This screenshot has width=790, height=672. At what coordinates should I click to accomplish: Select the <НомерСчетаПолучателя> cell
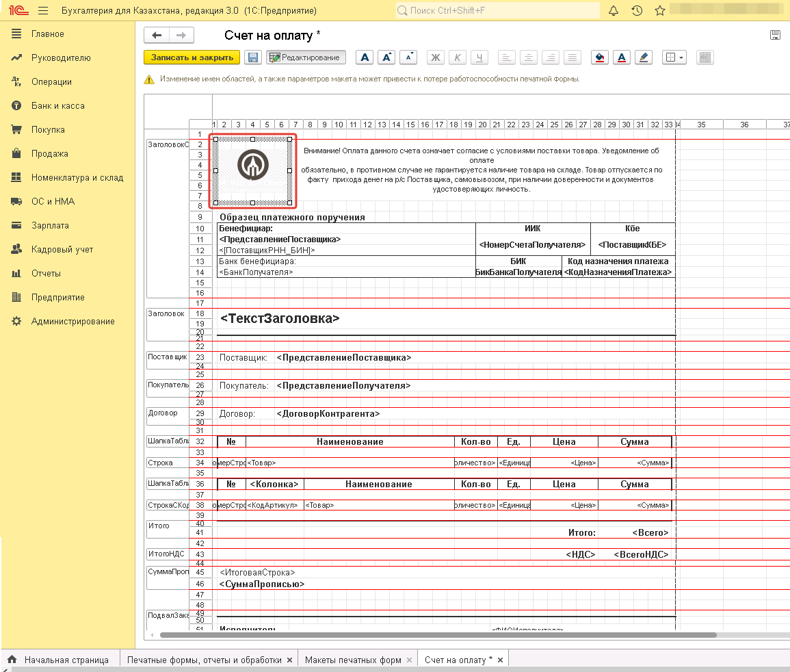coord(533,245)
